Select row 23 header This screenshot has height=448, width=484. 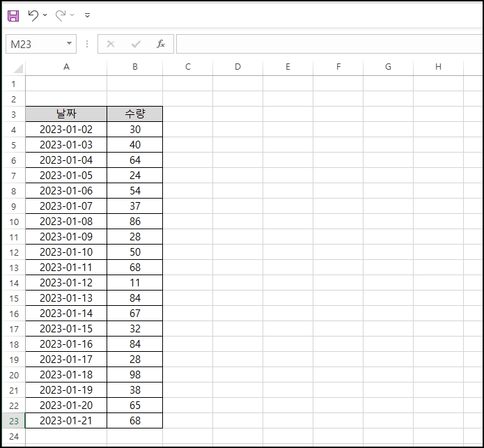tap(14, 421)
